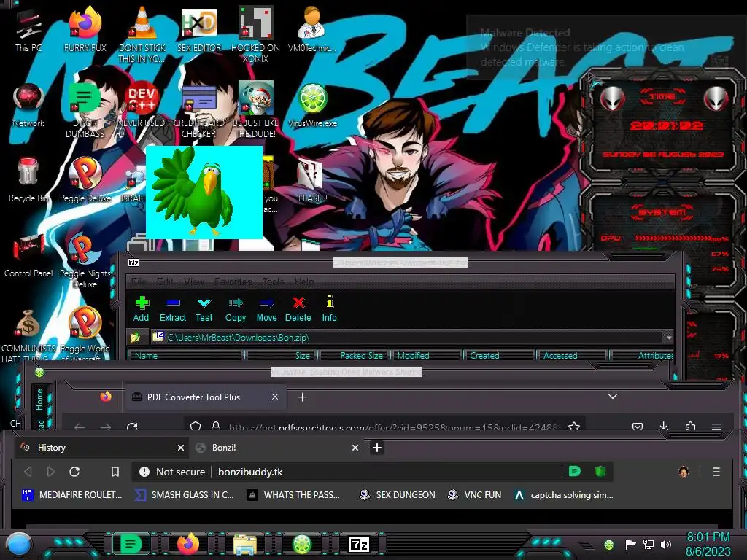This screenshot has height=560, width=747.
Task: Switch to the Bonzi! tab
Action: (277, 448)
